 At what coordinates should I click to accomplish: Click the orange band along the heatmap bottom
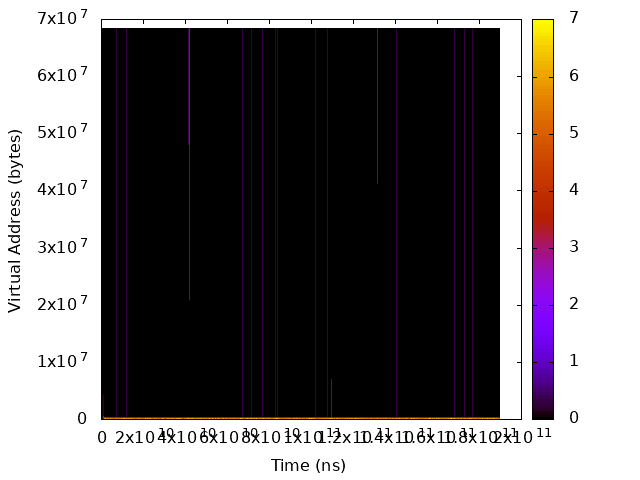[x=300, y=417]
